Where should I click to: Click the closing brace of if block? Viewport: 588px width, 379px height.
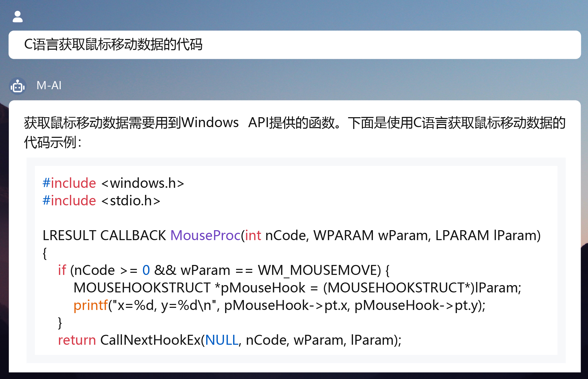(60, 323)
